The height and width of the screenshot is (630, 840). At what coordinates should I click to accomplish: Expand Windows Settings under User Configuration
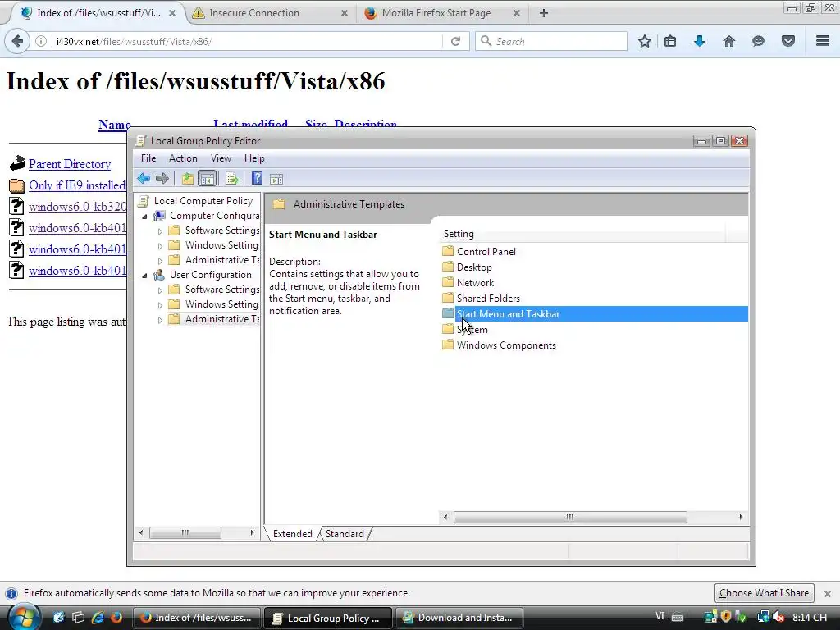pos(160,305)
